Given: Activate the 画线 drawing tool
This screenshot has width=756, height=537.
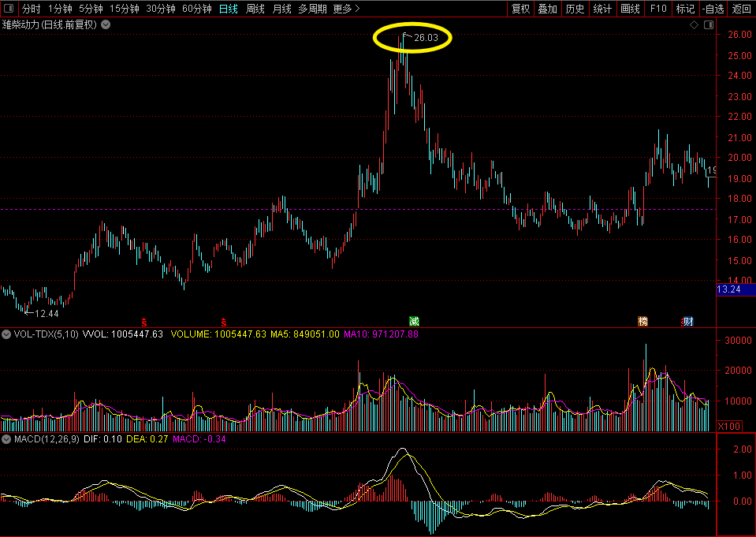Looking at the screenshot, I should [630, 9].
